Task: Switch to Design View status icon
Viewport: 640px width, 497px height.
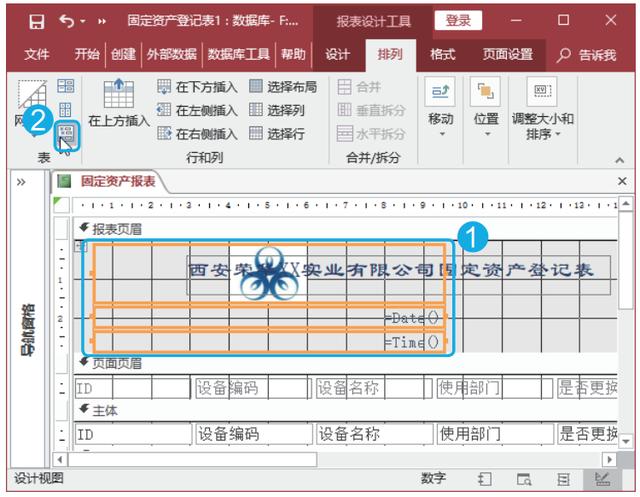Action: click(602, 479)
